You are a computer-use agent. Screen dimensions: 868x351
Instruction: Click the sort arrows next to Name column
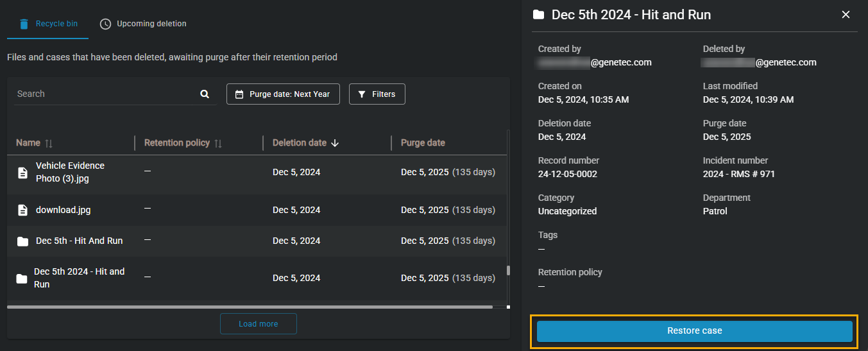click(x=48, y=143)
